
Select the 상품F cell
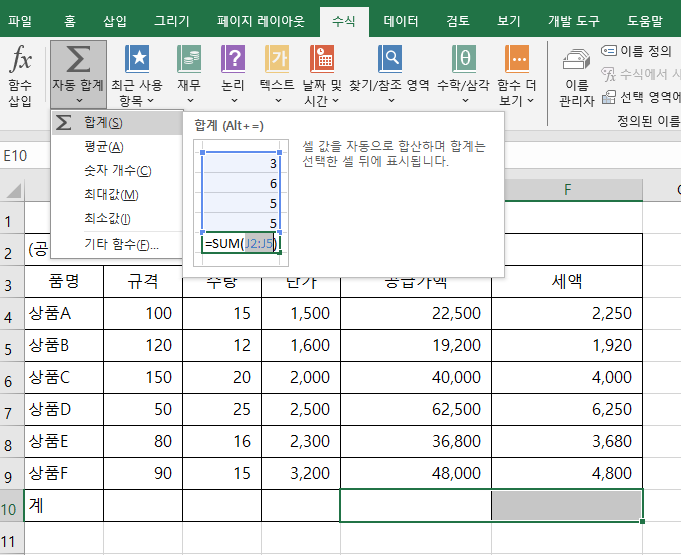pyautogui.click(x=64, y=473)
